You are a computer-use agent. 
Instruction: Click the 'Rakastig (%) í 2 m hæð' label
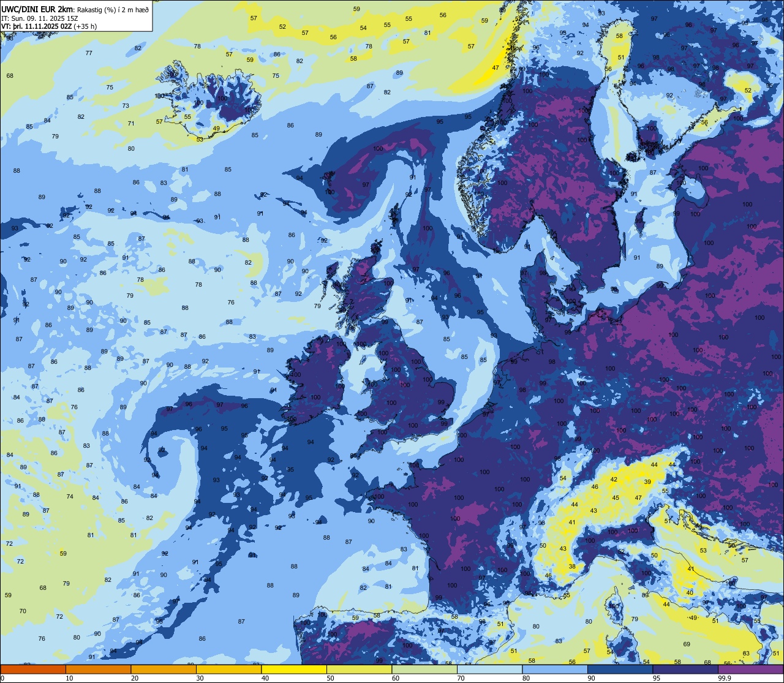click(113, 9)
